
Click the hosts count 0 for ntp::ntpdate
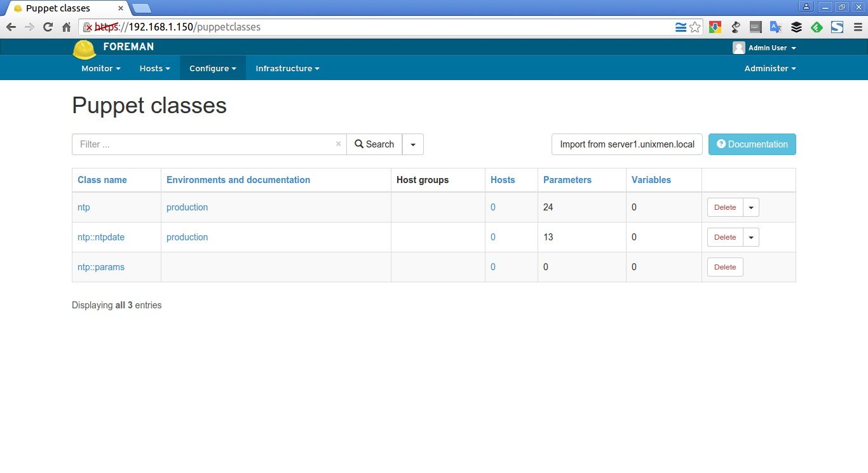click(x=493, y=237)
